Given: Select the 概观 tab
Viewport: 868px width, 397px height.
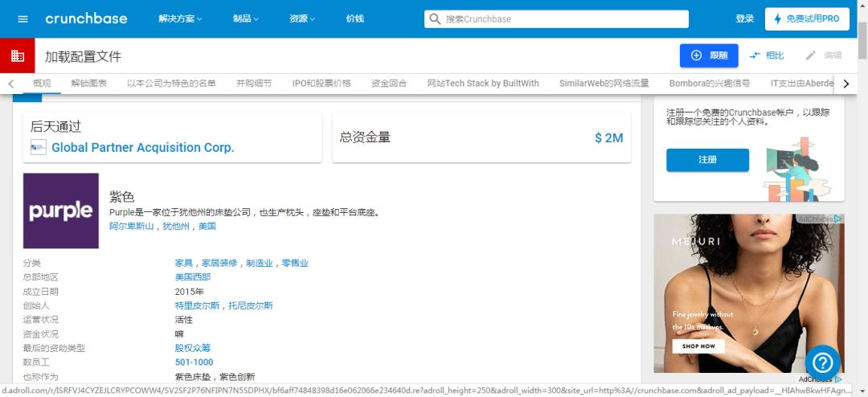Looking at the screenshot, I should (x=42, y=84).
